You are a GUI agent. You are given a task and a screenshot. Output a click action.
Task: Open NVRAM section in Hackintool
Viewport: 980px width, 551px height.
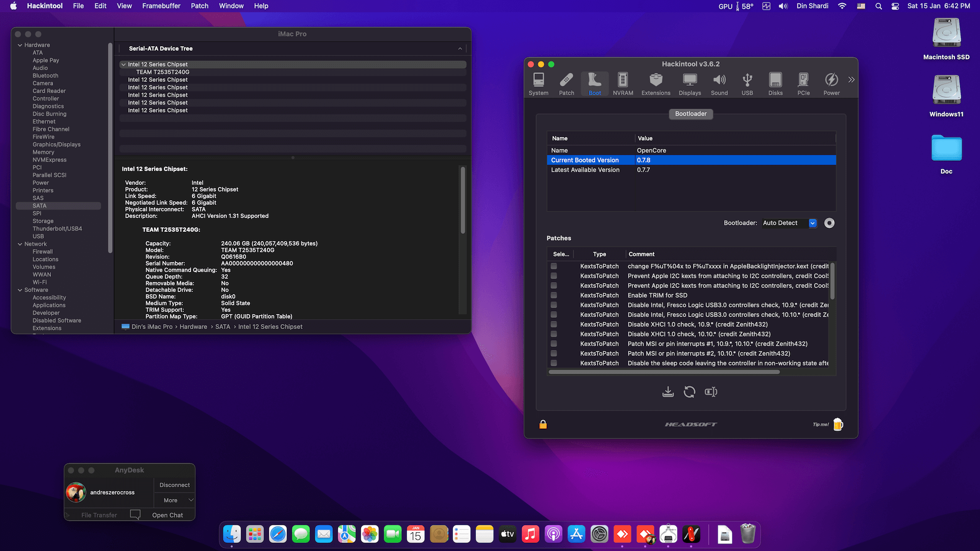623,84
